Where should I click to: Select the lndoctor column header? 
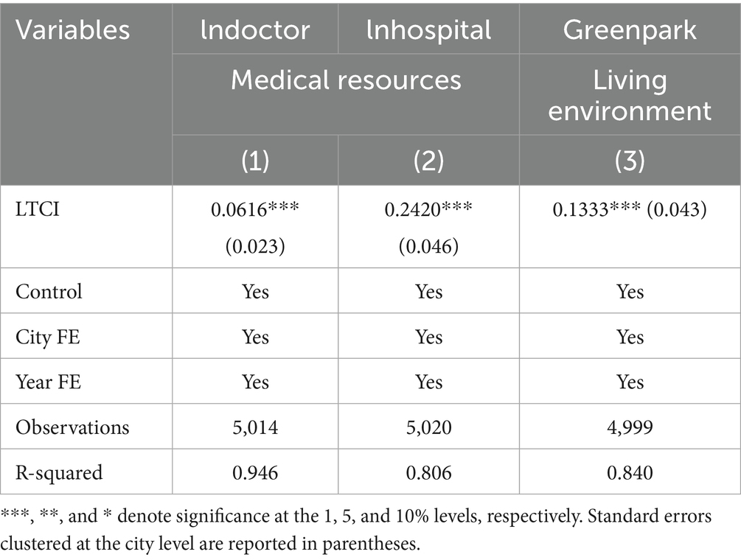pyautogui.click(x=255, y=29)
